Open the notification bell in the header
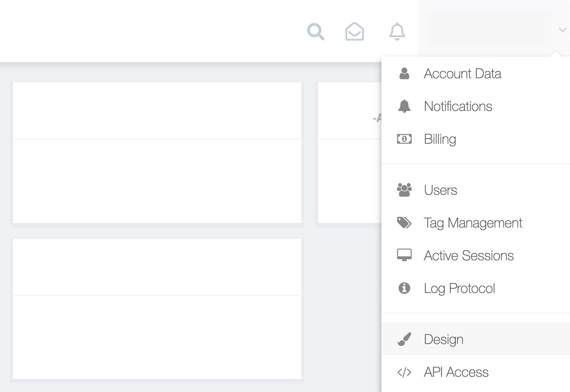The width and height of the screenshot is (570, 392). coord(397,31)
